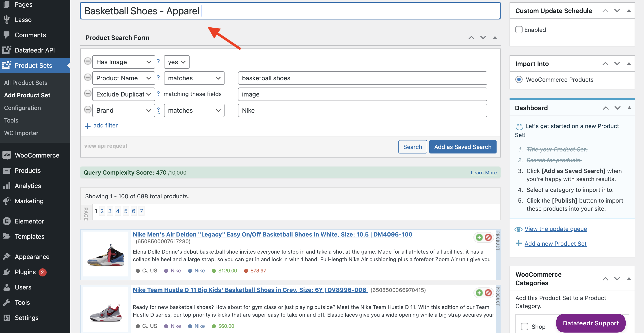Block the Team Hustle D 11 shoe via red icon
The width and height of the screenshot is (644, 333).
(488, 292)
